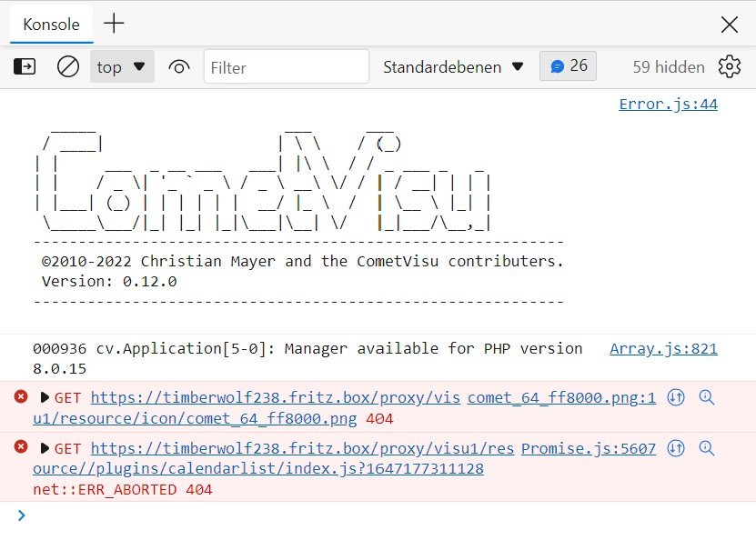Select the ©2010-2022 Christian Mayer copyright line

[302, 261]
